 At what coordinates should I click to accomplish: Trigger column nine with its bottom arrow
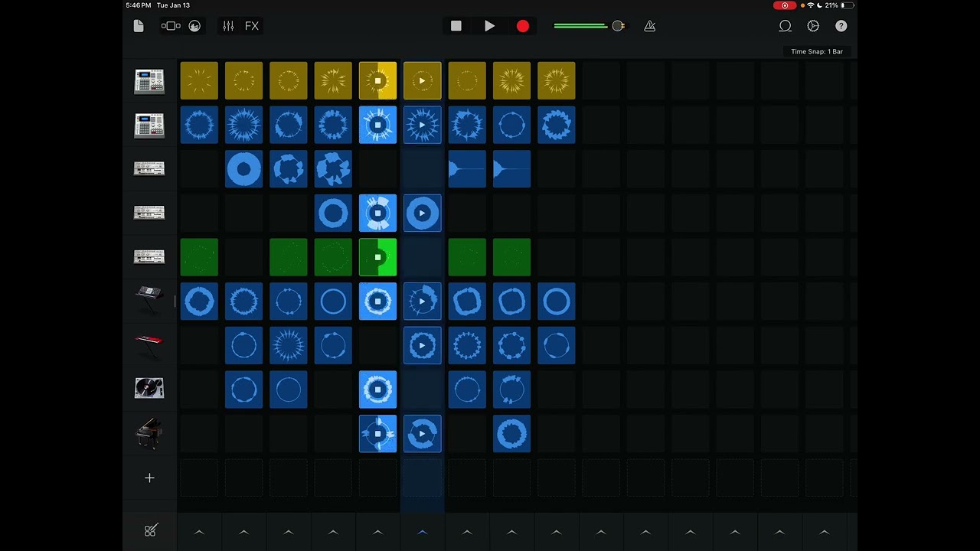557,532
